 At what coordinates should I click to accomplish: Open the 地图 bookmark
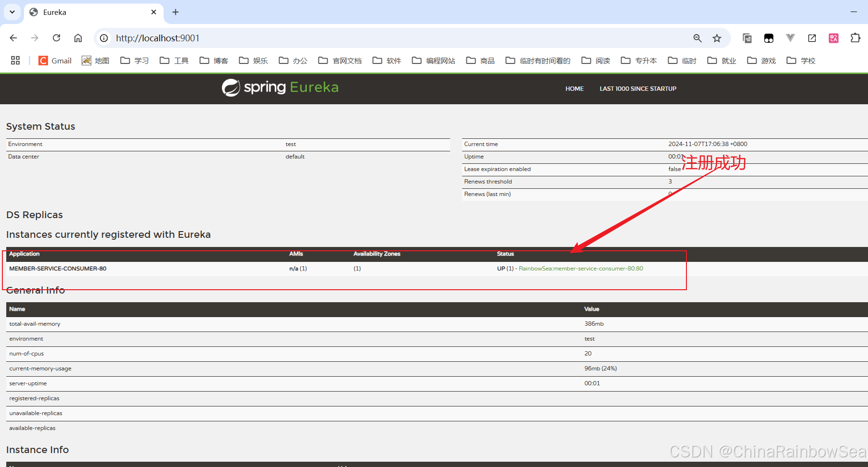[96, 61]
